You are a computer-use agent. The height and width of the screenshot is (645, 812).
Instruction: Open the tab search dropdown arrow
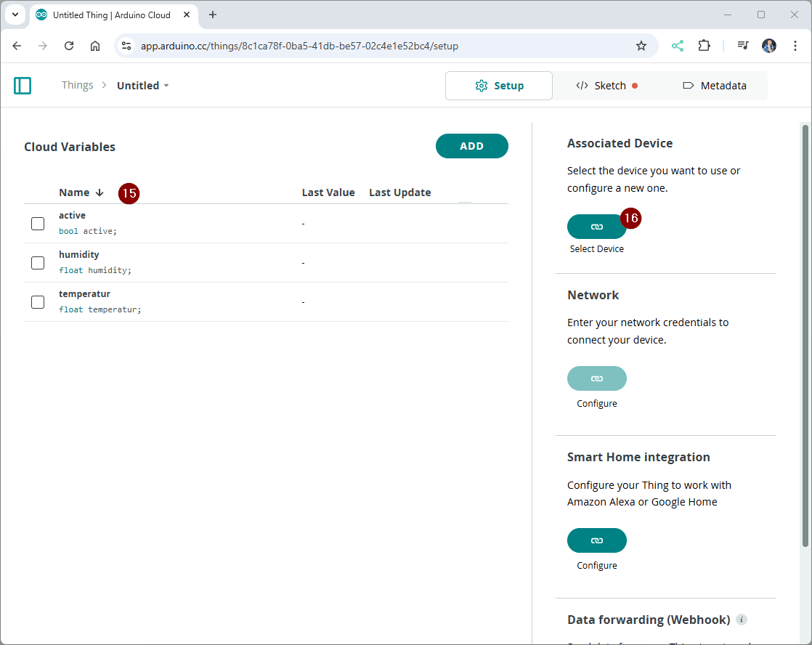tap(15, 15)
